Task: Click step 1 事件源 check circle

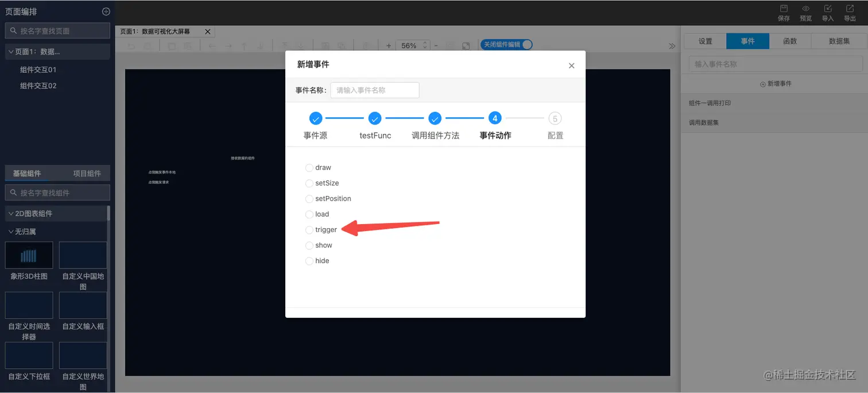Action: (316, 118)
